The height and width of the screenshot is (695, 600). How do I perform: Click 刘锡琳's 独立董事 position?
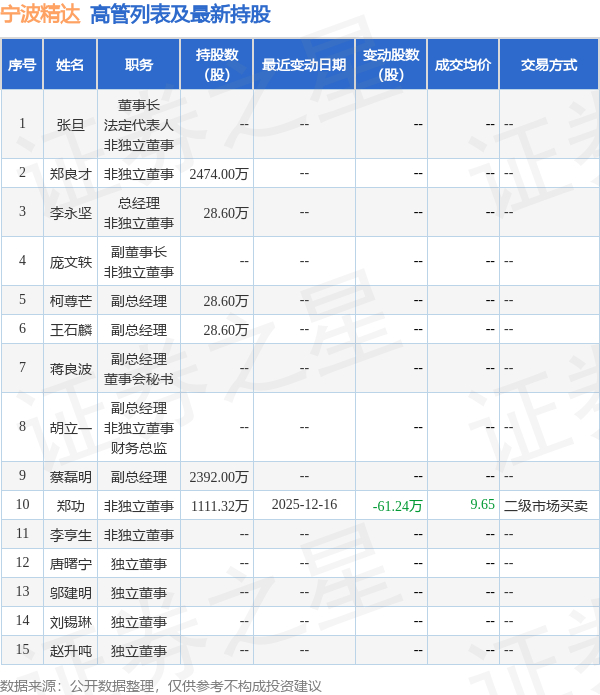click(139, 622)
